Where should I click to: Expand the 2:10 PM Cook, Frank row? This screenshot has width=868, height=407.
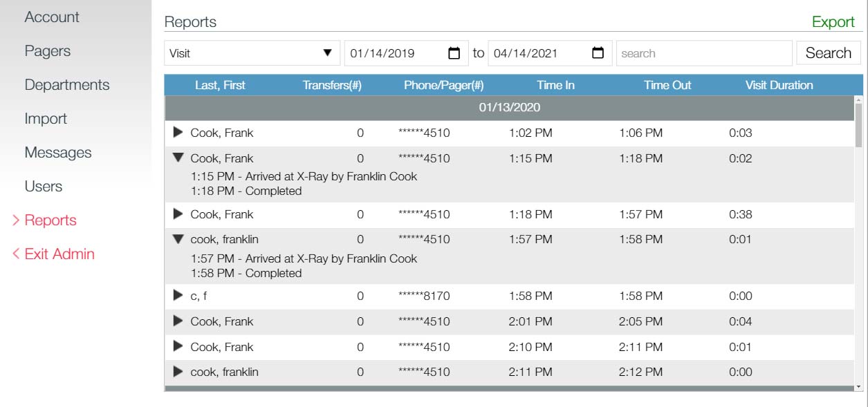pyautogui.click(x=178, y=346)
